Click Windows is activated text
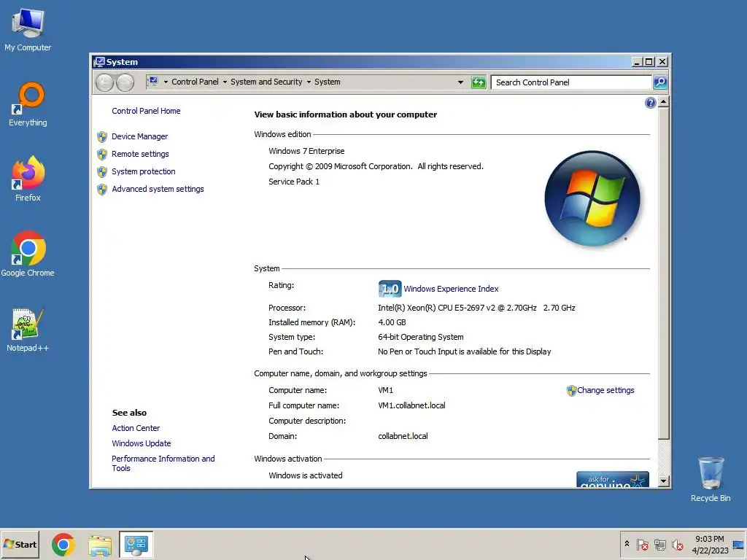This screenshot has height=560, width=747. (x=306, y=475)
